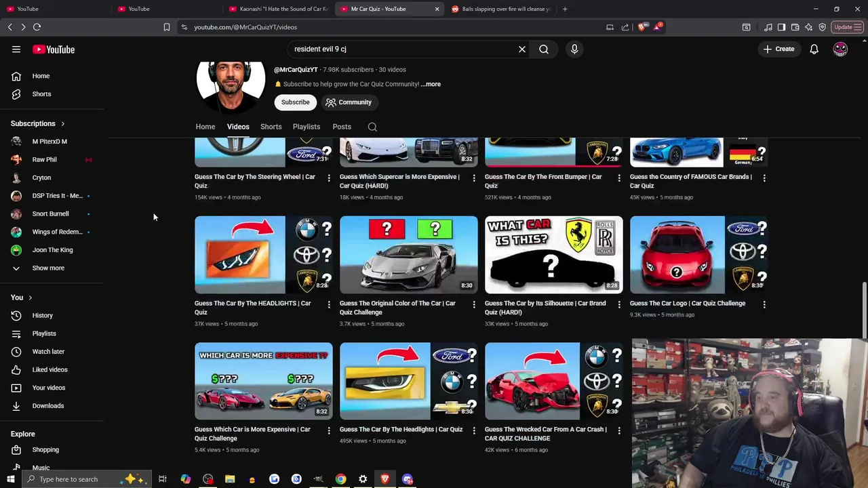Viewport: 868px width, 488px height.
Task: Open options for Front Bumper video
Action: [618, 178]
